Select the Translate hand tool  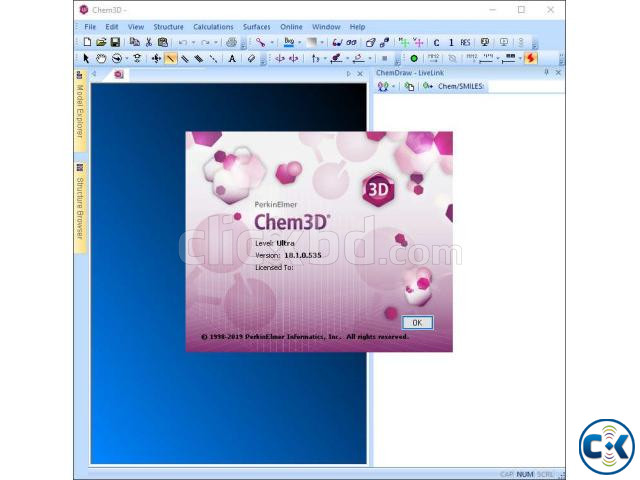tap(101, 58)
